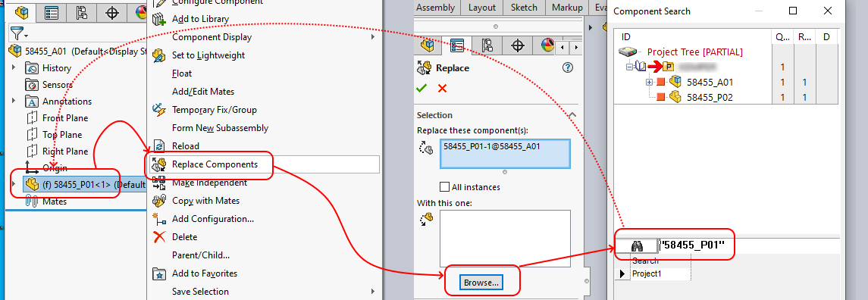Open DimXpertManager crosshair tab in left panel
This screenshot has height=300, width=868.
pyautogui.click(x=112, y=13)
